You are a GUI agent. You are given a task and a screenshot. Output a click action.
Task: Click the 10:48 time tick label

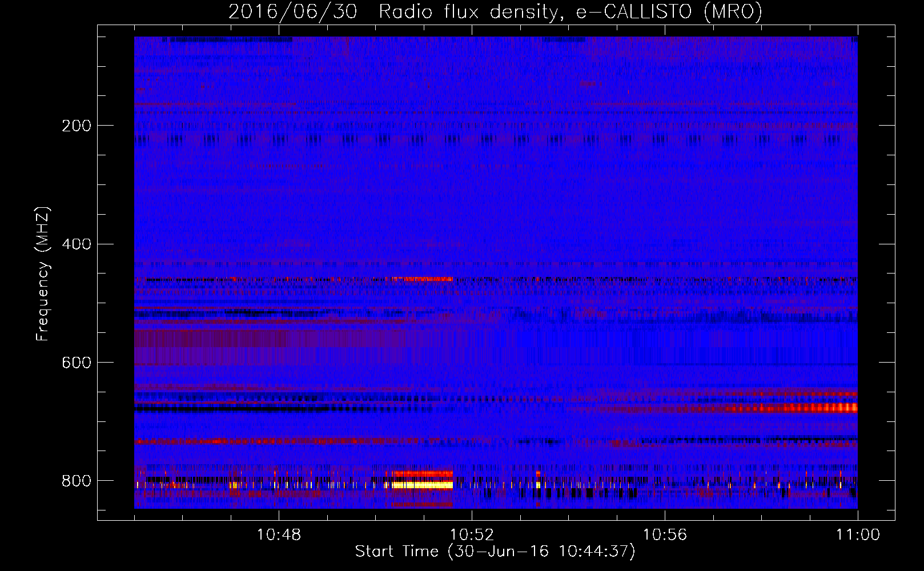click(x=279, y=535)
